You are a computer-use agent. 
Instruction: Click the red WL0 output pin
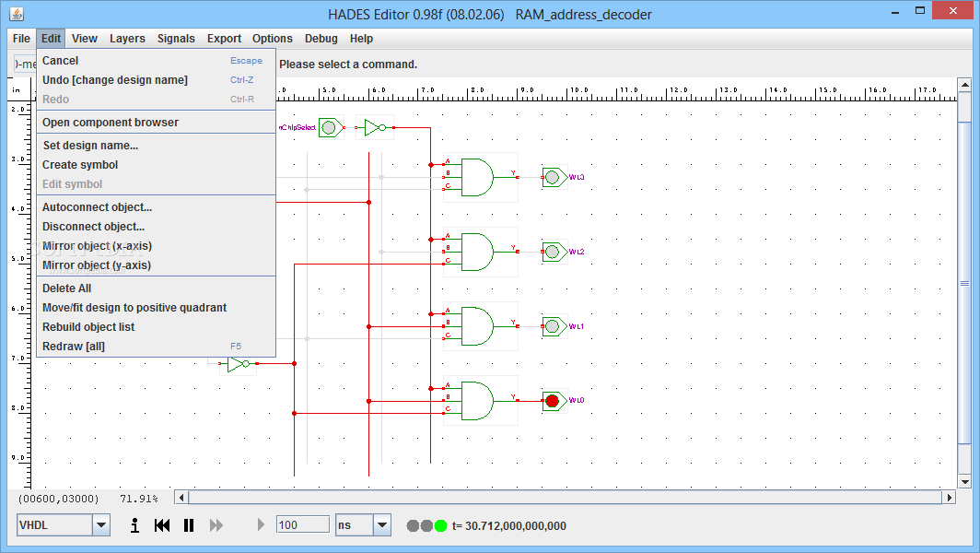pos(554,401)
